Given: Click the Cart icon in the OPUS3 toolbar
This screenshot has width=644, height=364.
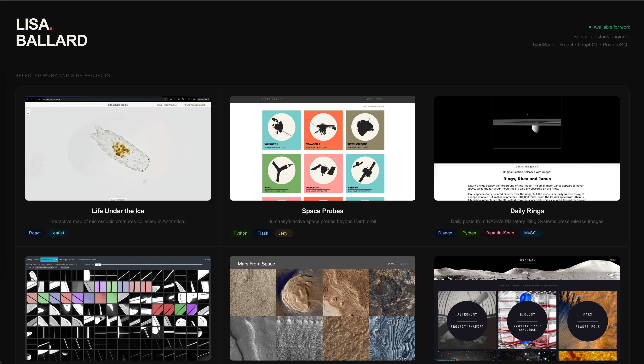Looking at the screenshot, I should coord(60,260).
